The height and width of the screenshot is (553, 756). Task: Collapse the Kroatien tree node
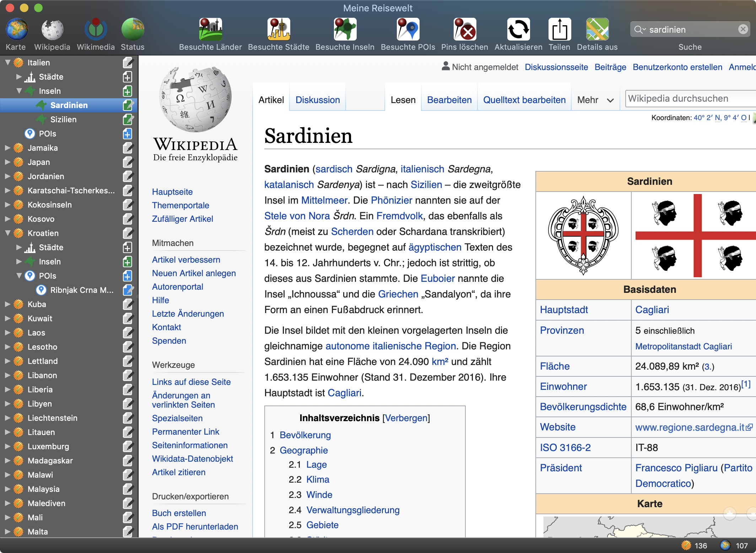tap(7, 233)
